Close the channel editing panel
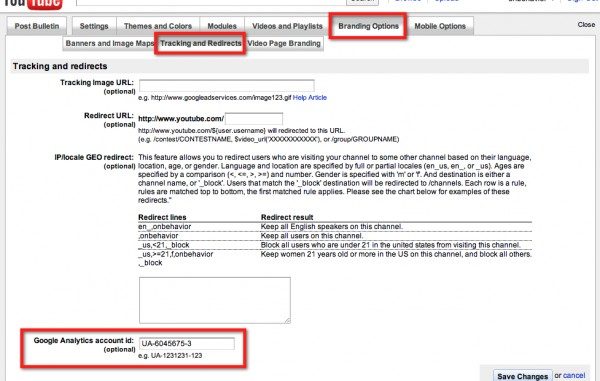The height and width of the screenshot is (381, 600). (586, 24)
